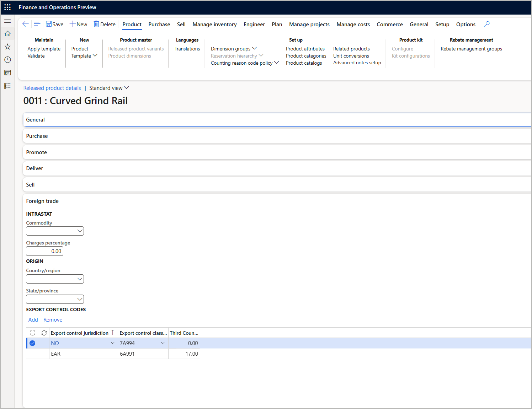Open Favorites star in sidebar
Image resolution: width=532 pixels, height=409 pixels.
[7, 47]
